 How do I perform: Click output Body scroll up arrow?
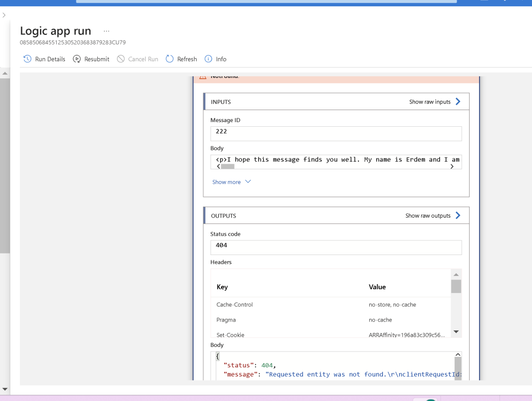[458, 355]
